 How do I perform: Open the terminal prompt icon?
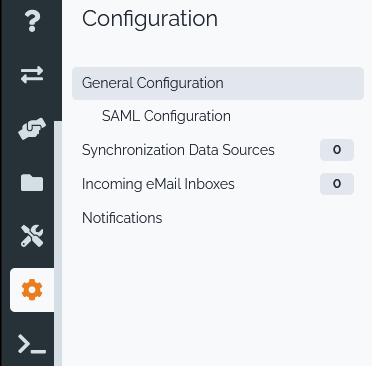click(x=32, y=344)
